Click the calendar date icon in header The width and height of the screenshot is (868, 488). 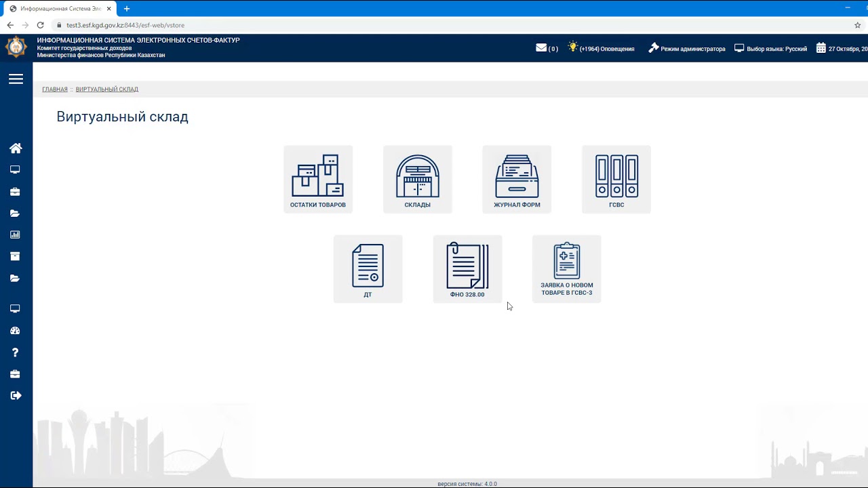pos(821,48)
